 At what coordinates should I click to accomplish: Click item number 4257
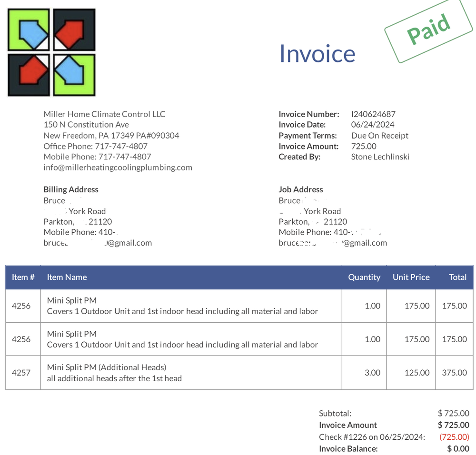pos(21,373)
